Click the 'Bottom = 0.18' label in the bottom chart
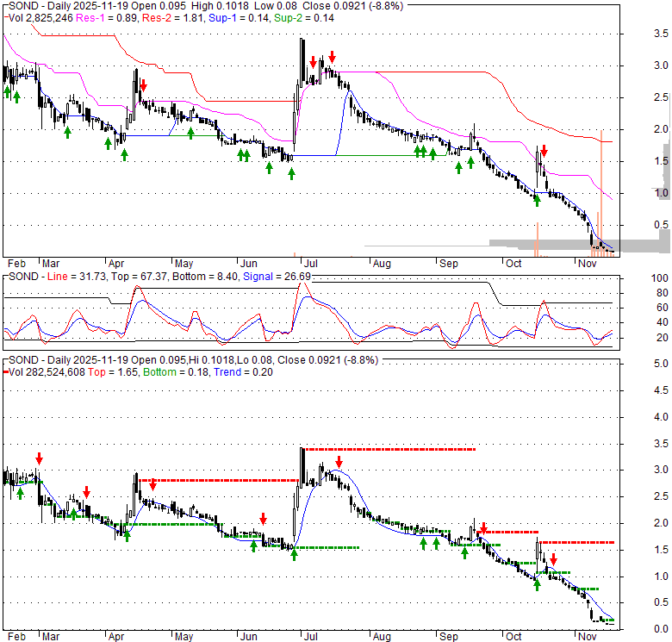672x642 pixels. (x=176, y=372)
